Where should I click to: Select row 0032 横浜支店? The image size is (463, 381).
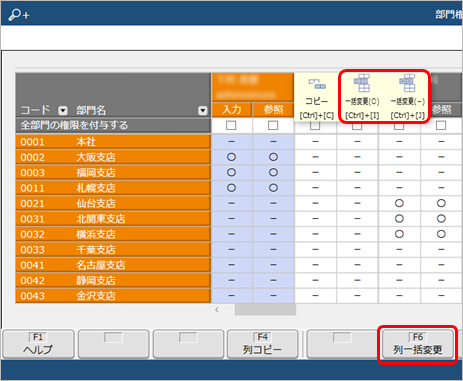coord(113,234)
